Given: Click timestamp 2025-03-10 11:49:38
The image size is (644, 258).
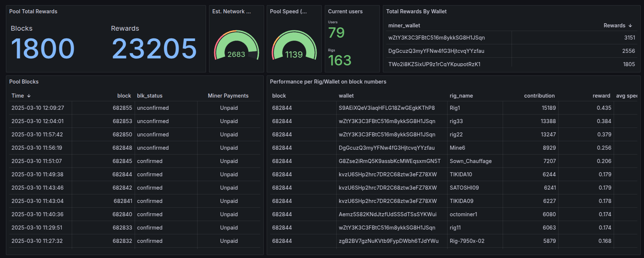Looking at the screenshot, I should point(37,174).
